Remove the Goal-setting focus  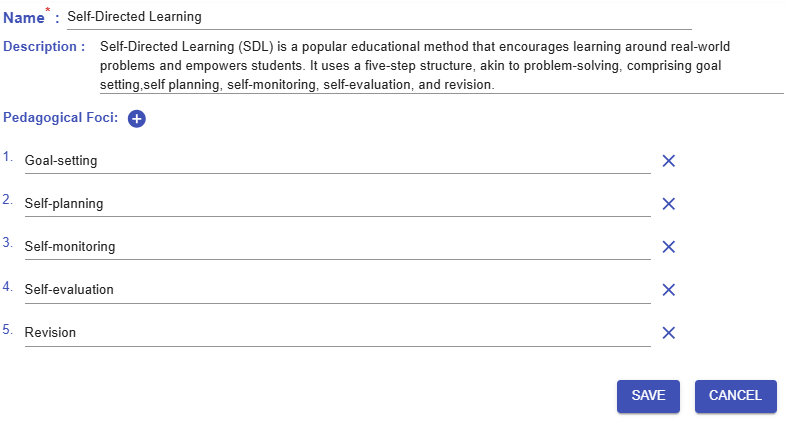669,161
